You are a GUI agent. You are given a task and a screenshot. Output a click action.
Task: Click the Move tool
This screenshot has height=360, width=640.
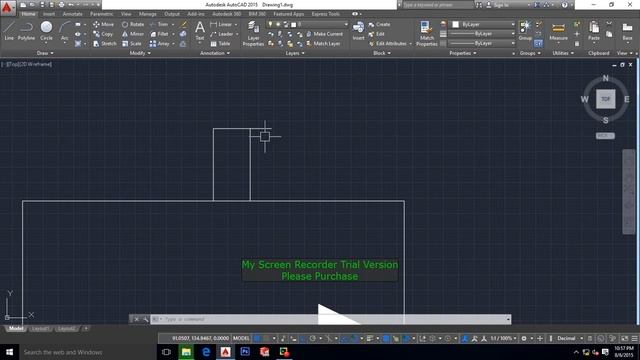(x=103, y=24)
